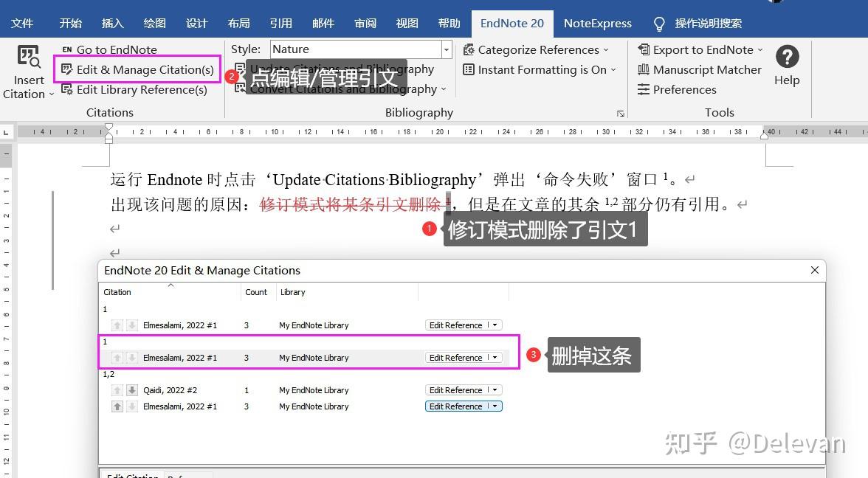Image resolution: width=868 pixels, height=478 pixels.
Task: Click Go to EndNote
Action: click(x=116, y=49)
